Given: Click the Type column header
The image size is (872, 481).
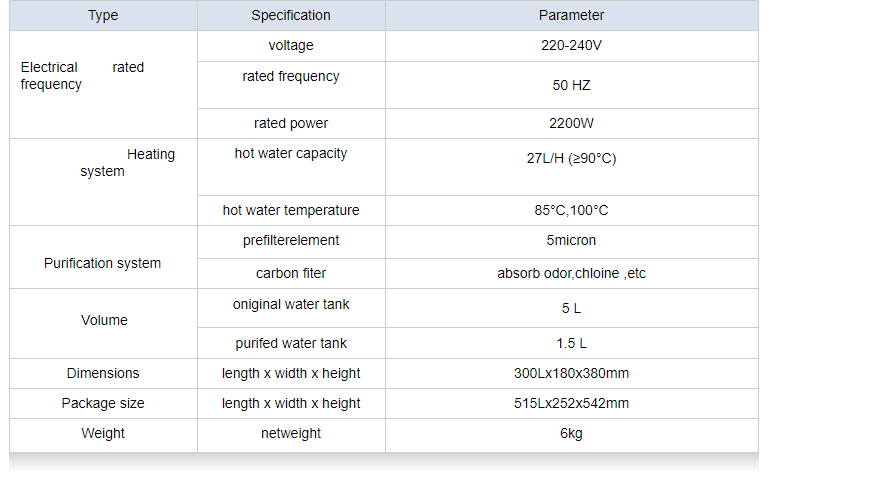Looking at the screenshot, I should point(103,16).
